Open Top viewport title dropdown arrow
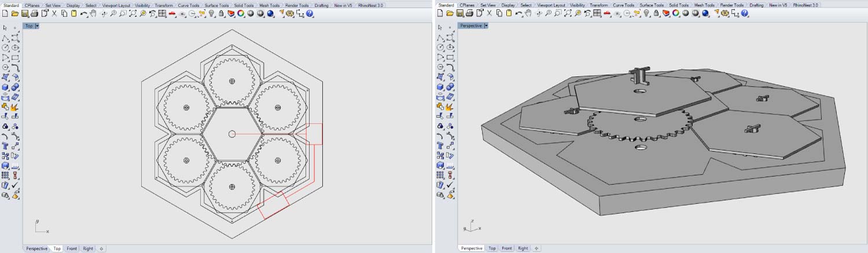The width and height of the screenshot is (868, 253). (37, 26)
